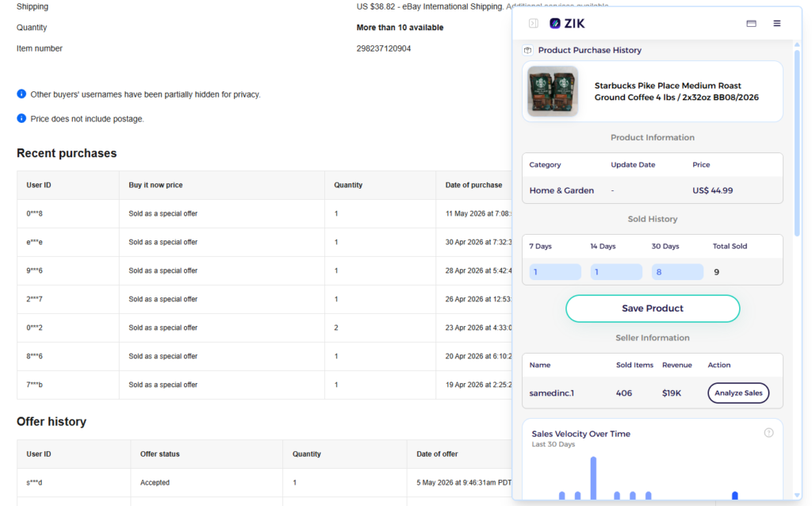
Task: Click the 5 May 2026 offer date
Action: (464, 482)
